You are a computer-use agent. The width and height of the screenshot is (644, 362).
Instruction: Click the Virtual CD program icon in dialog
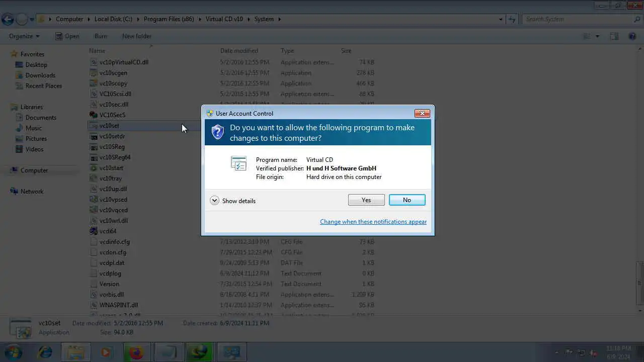(238, 163)
